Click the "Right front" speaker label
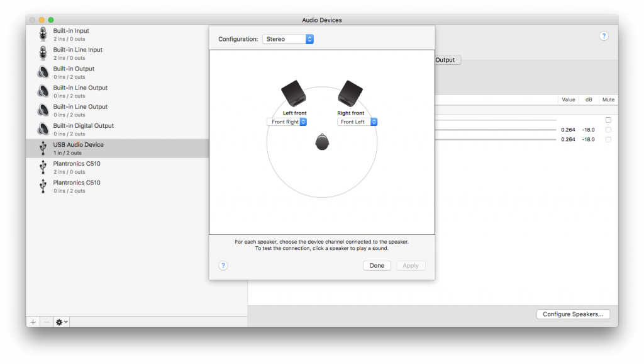The width and height of the screenshot is (644, 364). pyautogui.click(x=351, y=113)
